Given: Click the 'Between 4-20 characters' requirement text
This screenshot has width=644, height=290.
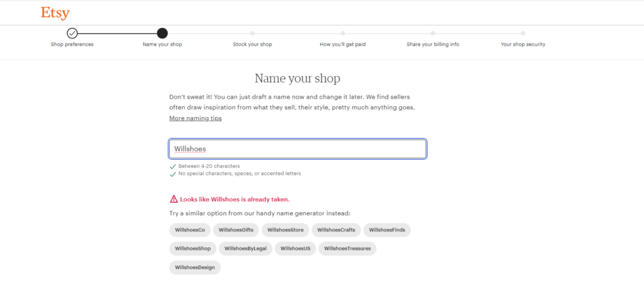Looking at the screenshot, I should coord(209,166).
